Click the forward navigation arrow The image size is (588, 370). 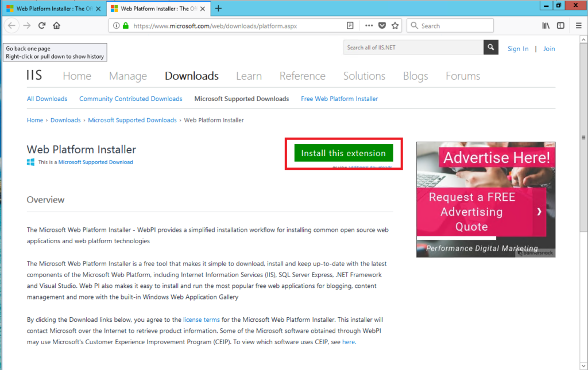27,25
